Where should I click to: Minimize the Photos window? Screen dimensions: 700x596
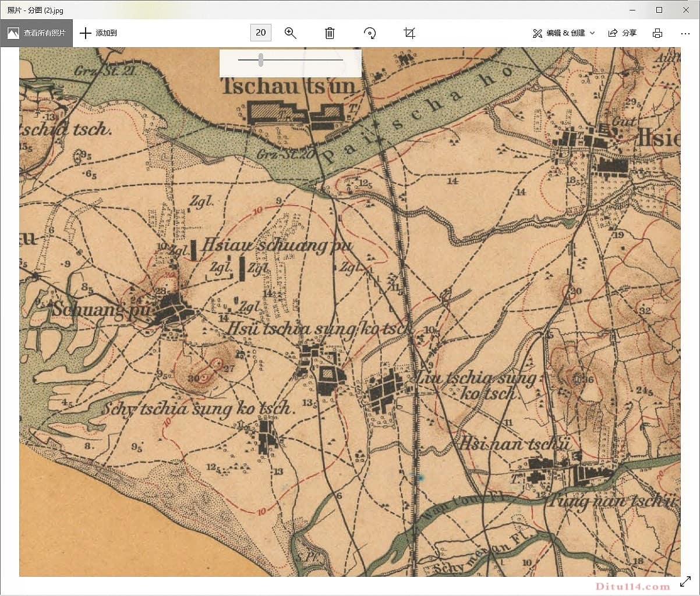(632, 10)
